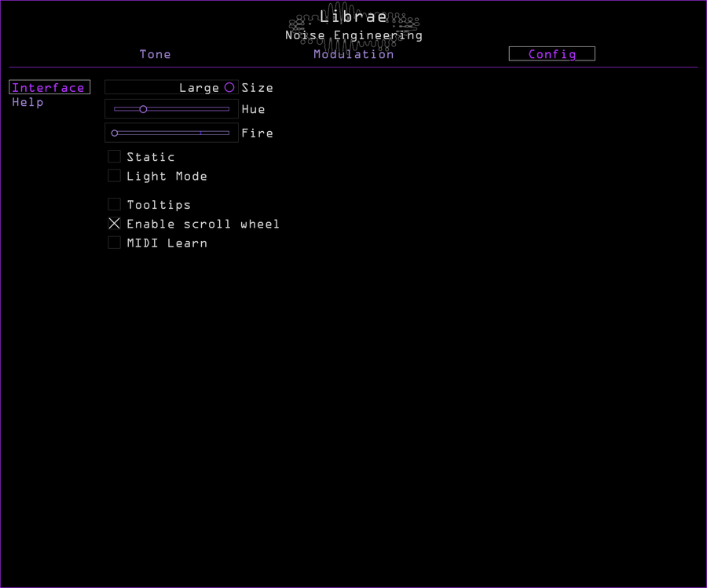Select the Config tab
707x588 pixels.
pos(551,53)
